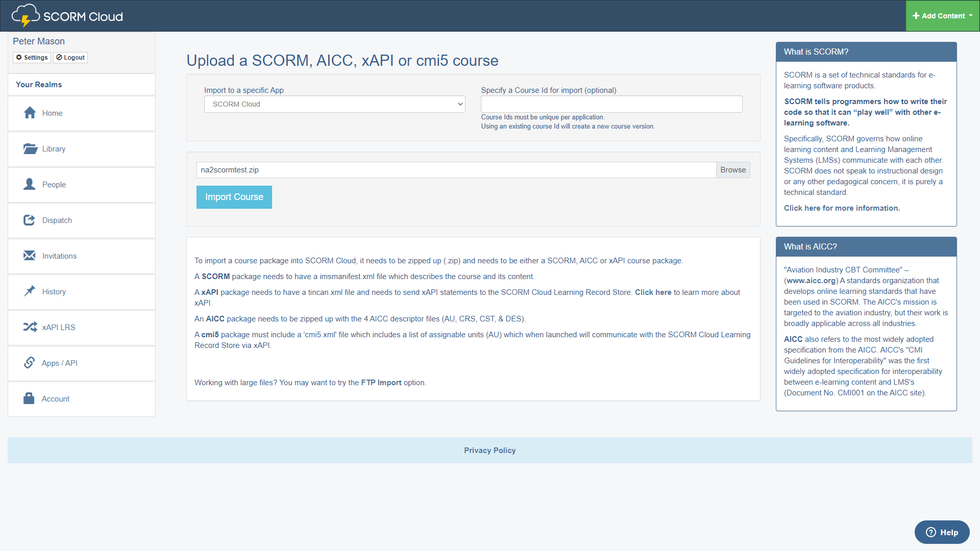Open the Privacy Policy link

(x=490, y=450)
